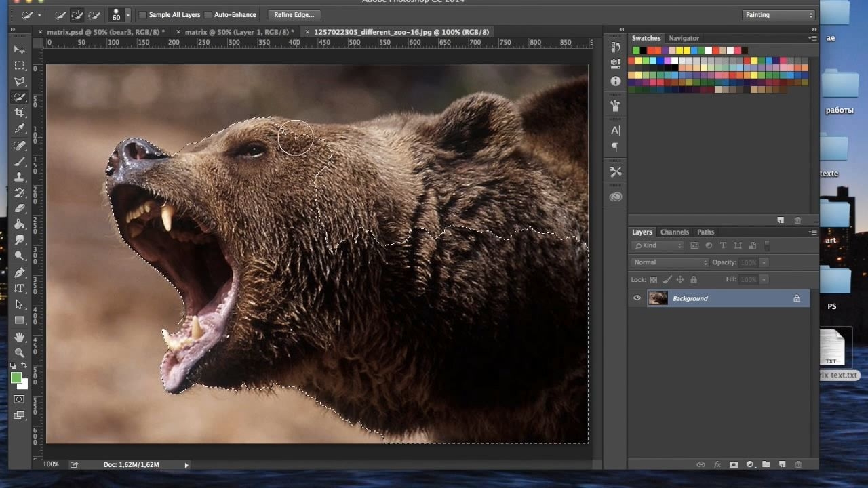
Task: Open the History panel icon
Action: point(616,47)
